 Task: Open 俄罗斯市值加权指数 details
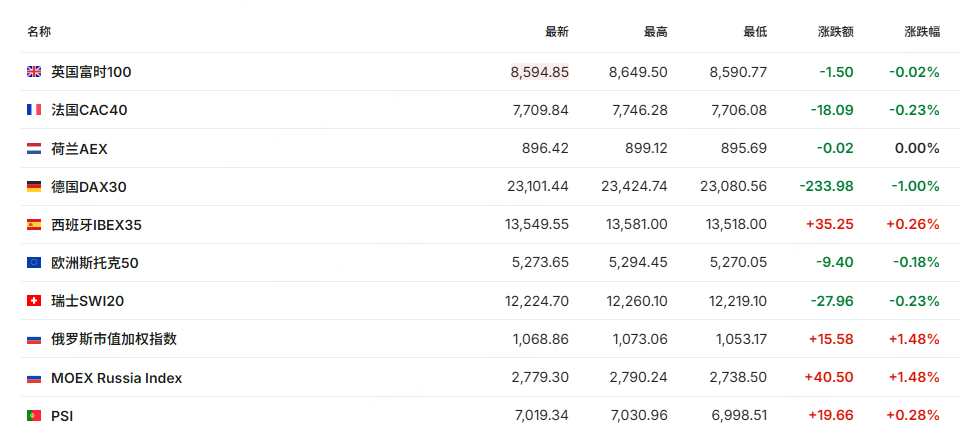(114, 339)
